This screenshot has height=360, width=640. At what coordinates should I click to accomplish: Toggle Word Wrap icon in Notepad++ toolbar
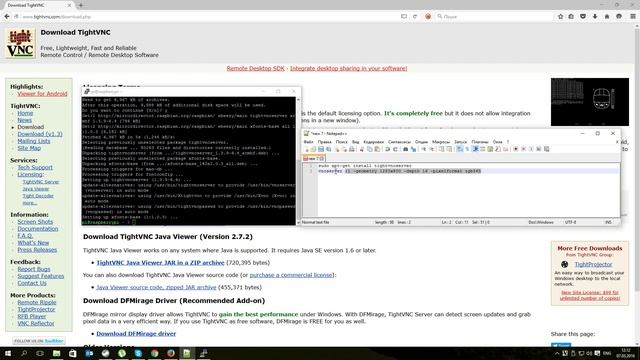click(x=460, y=149)
